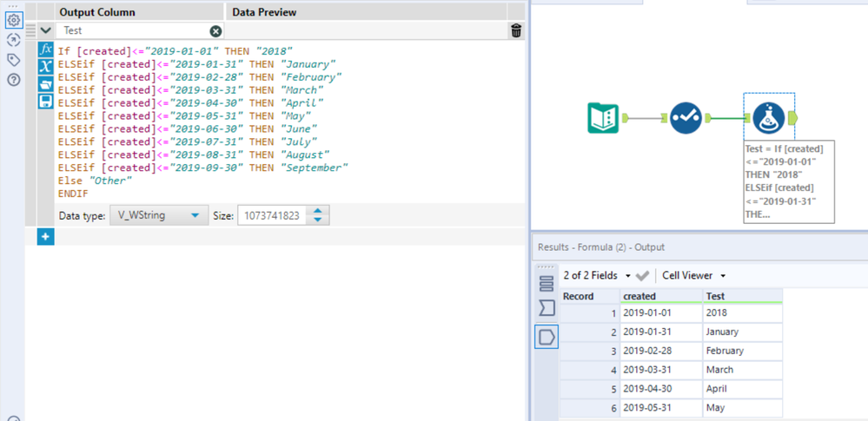Click the Test column header in results

point(742,296)
